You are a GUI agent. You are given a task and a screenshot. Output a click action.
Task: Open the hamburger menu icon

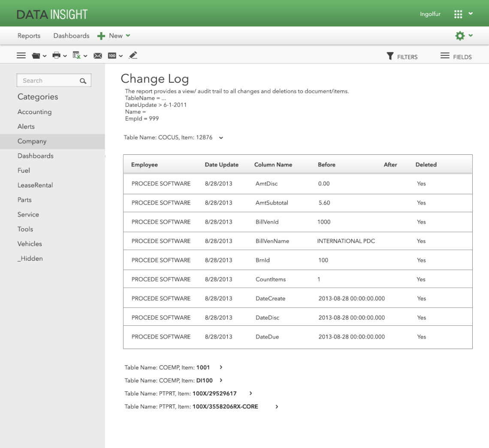click(x=21, y=55)
